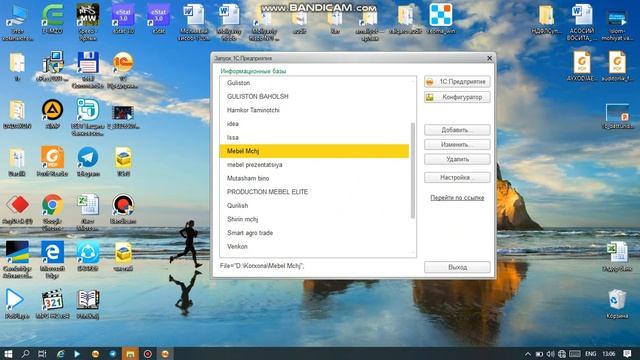Image resolution: width=640 pixels, height=360 pixels.
Task: Open the video thumbnail file on the left desktop
Action: point(123,117)
